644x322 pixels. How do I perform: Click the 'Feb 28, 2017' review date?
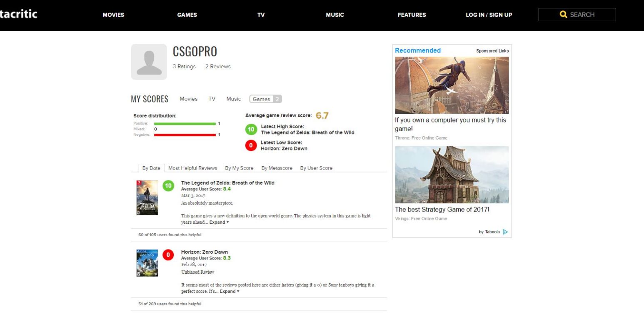194,265
